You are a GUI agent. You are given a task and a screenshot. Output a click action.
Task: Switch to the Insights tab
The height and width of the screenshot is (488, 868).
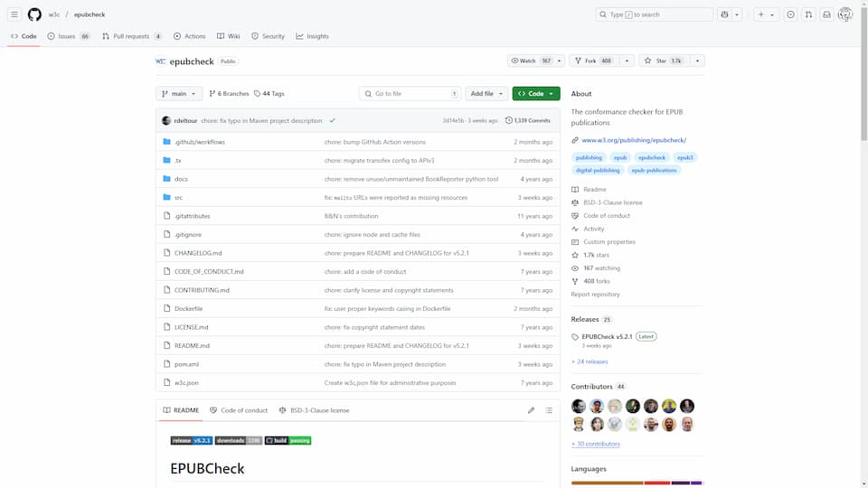coord(312,36)
